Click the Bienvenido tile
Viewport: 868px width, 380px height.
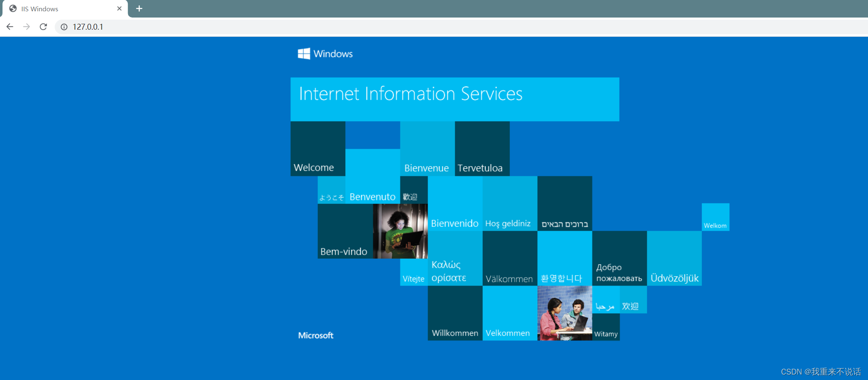pyautogui.click(x=455, y=203)
